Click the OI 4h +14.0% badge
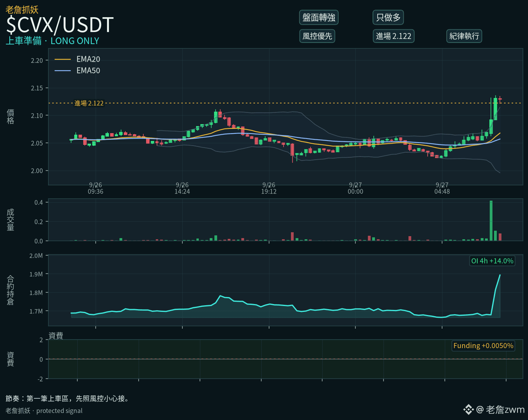The height and width of the screenshot is (420, 528). coord(492,261)
